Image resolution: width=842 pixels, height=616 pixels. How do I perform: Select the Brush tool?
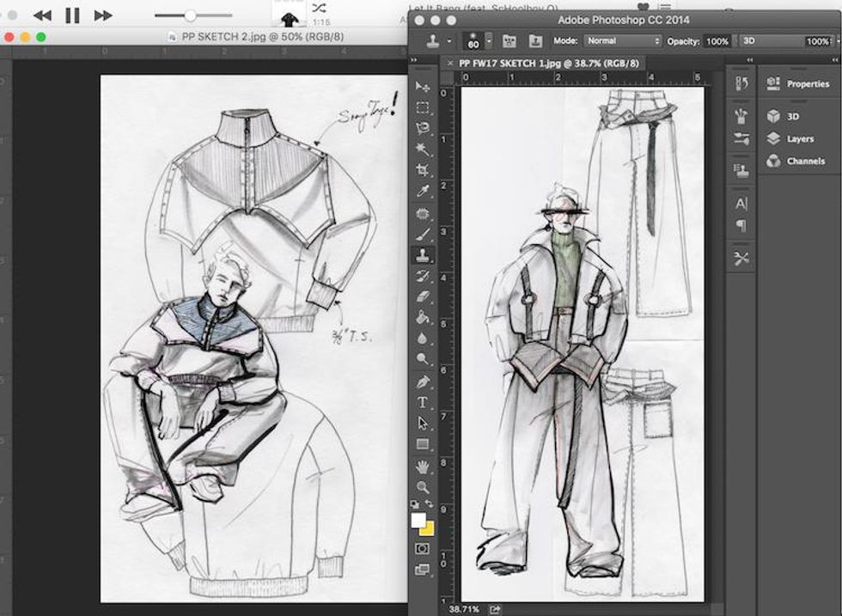point(422,234)
